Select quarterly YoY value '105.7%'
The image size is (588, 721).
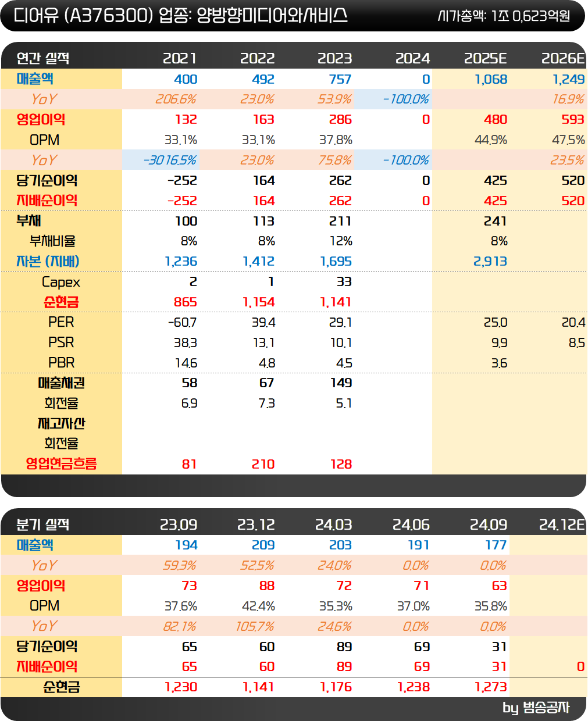255,627
